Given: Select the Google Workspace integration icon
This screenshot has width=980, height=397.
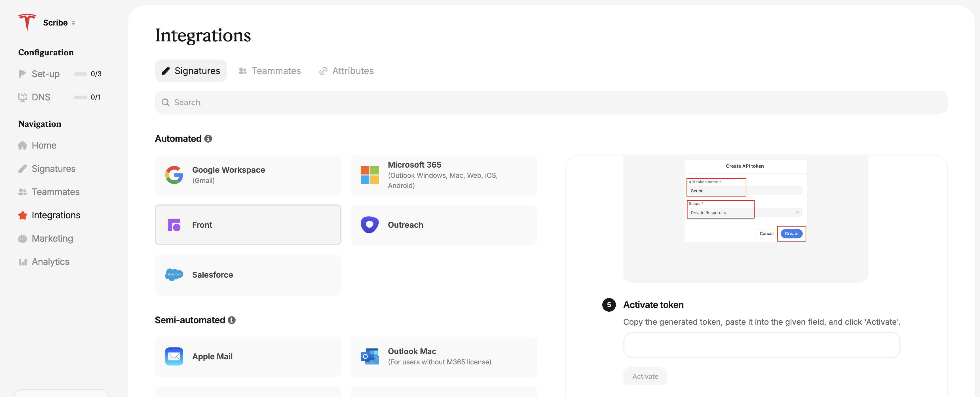Looking at the screenshot, I should click(174, 175).
